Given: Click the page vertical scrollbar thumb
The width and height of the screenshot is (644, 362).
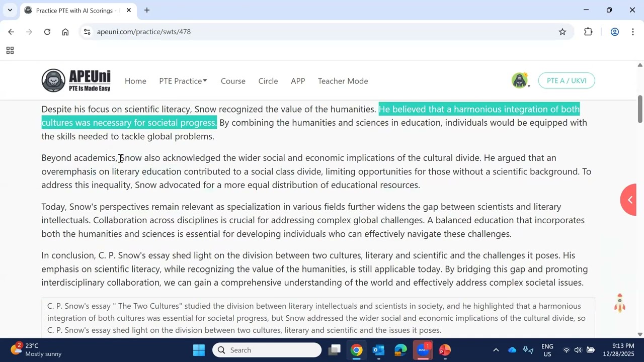Looking at the screenshot, I should [640, 108].
